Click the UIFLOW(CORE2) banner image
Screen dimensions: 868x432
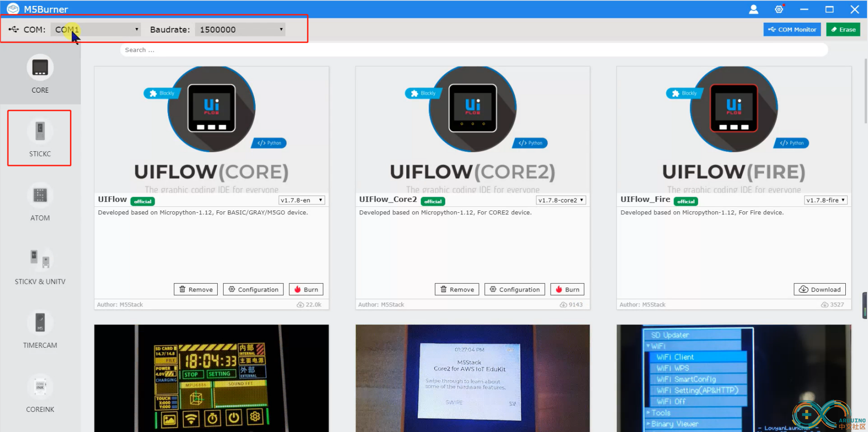[x=472, y=130]
